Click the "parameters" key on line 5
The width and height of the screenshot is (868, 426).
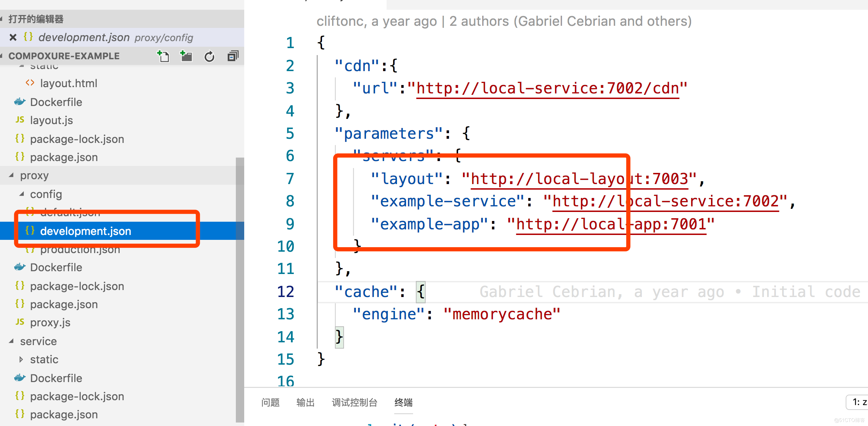click(389, 134)
